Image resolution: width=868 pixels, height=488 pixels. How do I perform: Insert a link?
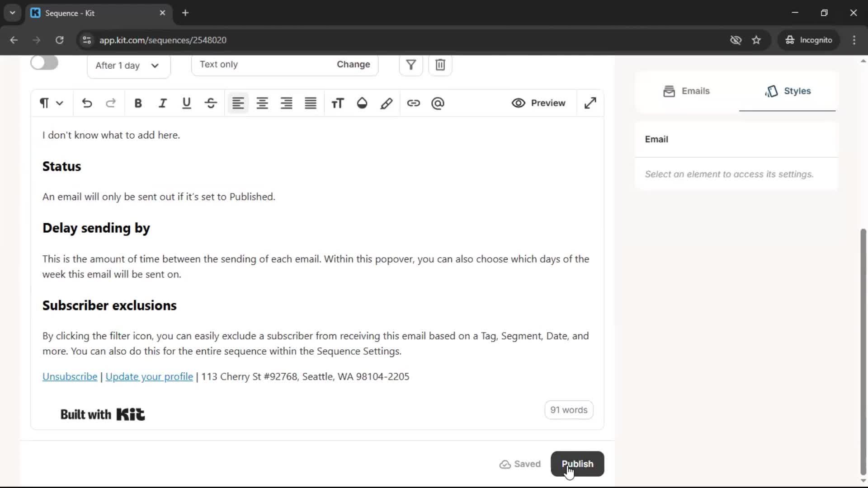point(414,103)
